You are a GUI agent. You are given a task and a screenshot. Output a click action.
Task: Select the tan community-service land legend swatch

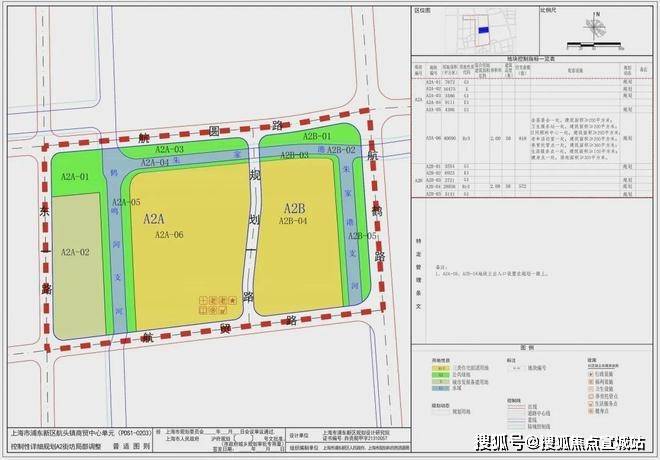click(441, 382)
